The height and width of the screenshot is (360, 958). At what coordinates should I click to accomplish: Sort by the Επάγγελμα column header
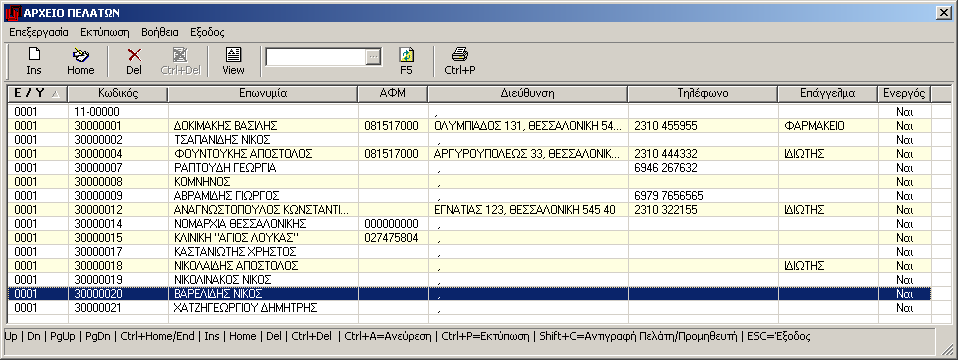828,94
